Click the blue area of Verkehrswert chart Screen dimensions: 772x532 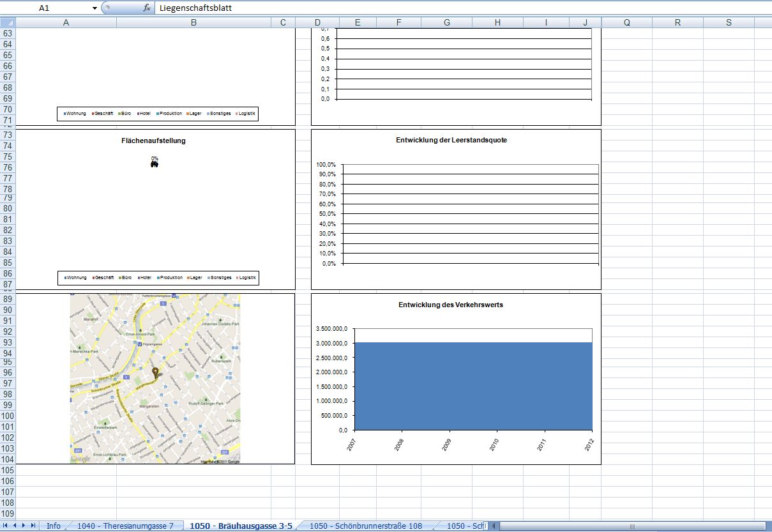click(473, 386)
